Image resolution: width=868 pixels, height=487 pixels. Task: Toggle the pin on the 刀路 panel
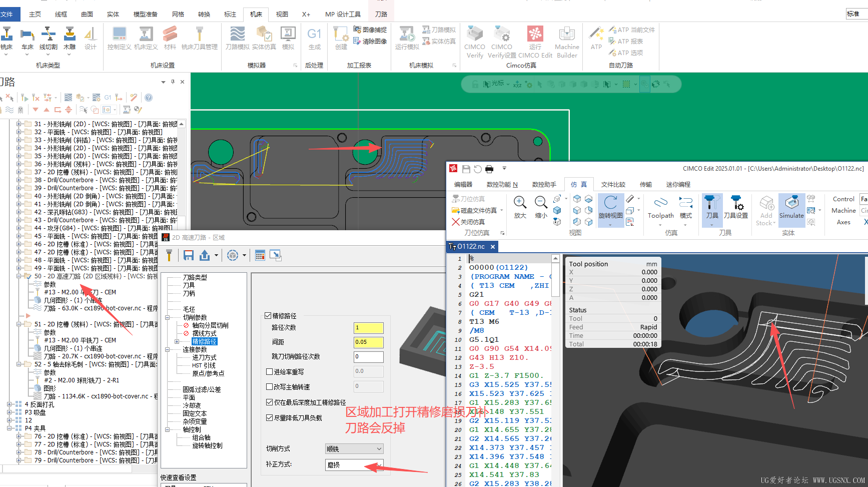(x=173, y=82)
